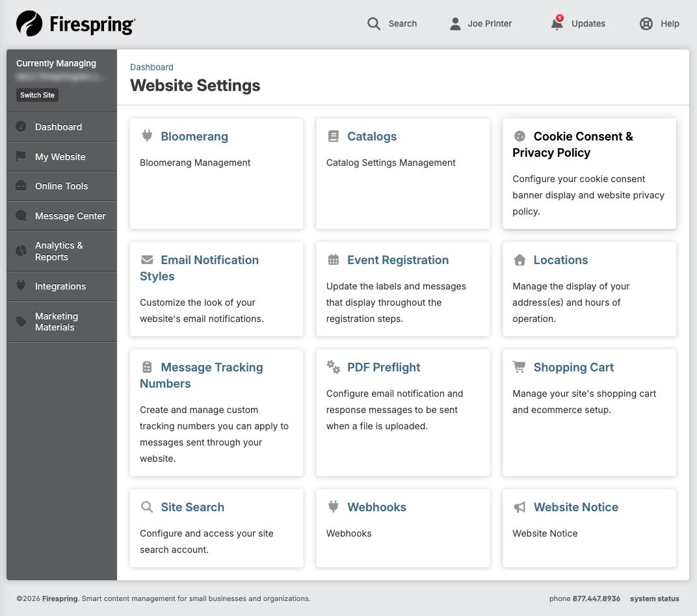Click the phone 877.447.8936 text

pyautogui.click(x=585, y=598)
